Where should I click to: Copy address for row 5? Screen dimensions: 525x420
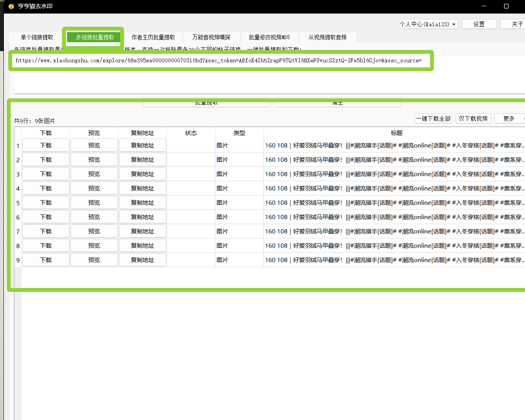tap(142, 203)
